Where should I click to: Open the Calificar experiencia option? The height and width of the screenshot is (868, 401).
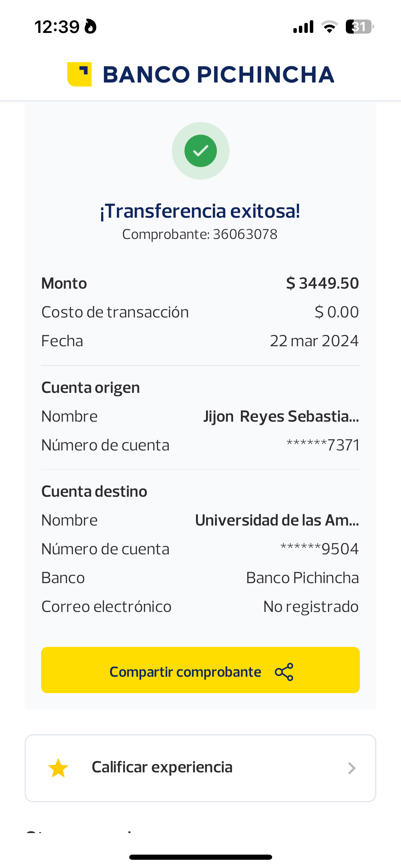coord(162,768)
